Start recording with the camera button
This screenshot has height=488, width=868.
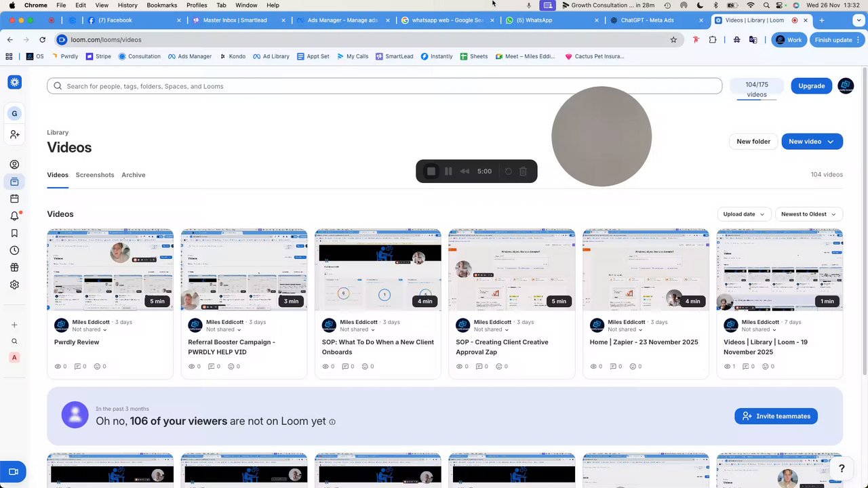[13, 472]
